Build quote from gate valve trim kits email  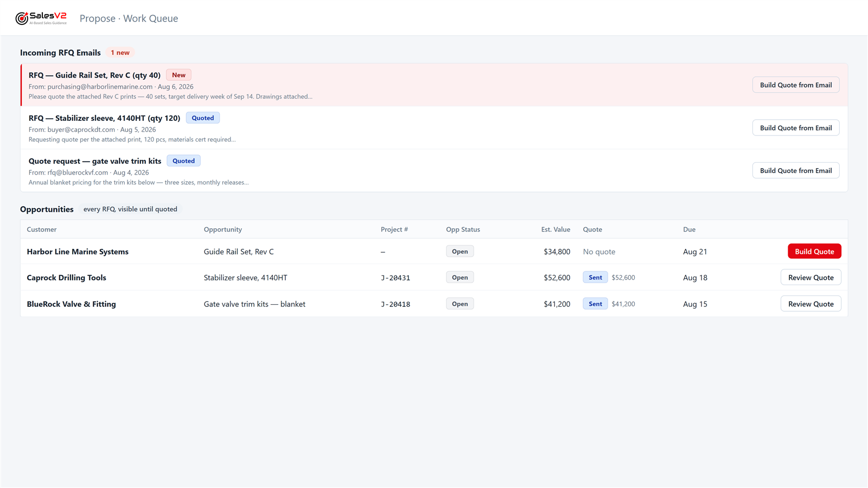(x=796, y=171)
